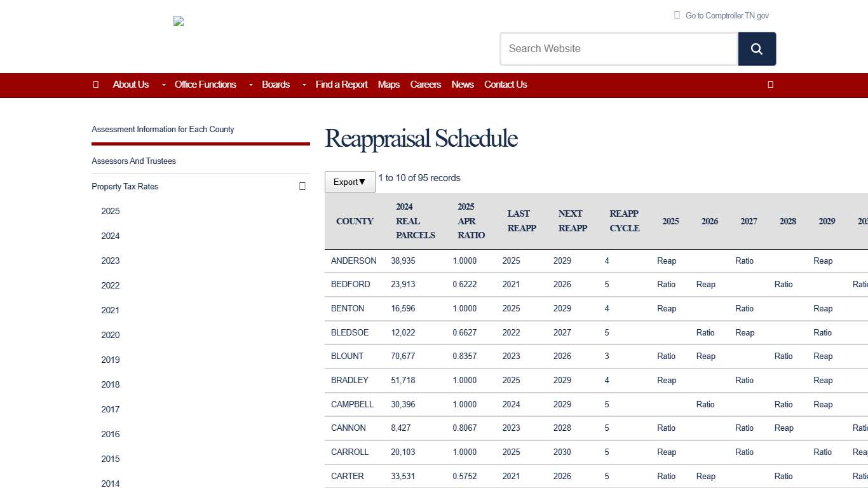Click the icon next to Property Tax Rates
This screenshot has width=868, height=488.
click(302, 186)
